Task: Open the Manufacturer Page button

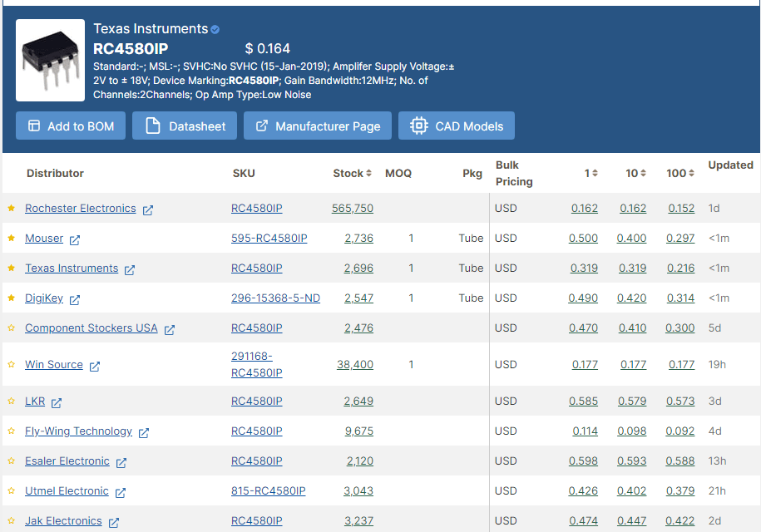Action: click(x=318, y=126)
